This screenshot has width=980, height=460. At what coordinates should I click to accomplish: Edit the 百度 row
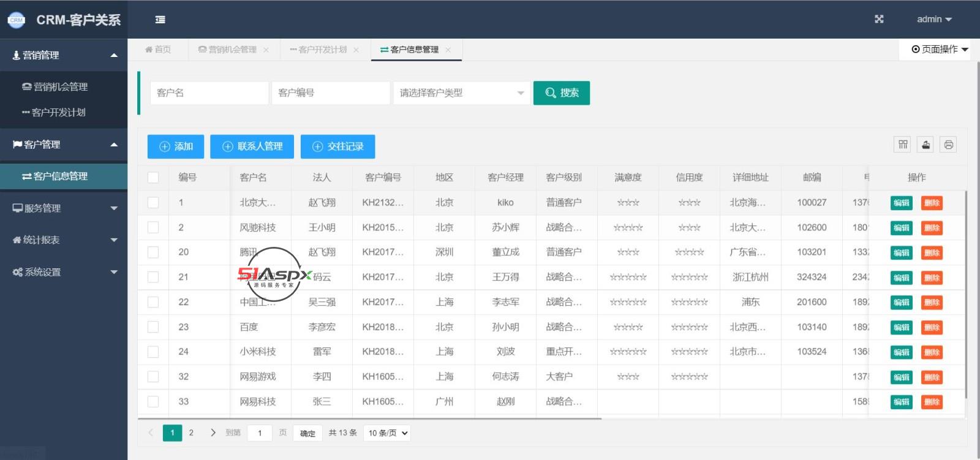pyautogui.click(x=902, y=327)
